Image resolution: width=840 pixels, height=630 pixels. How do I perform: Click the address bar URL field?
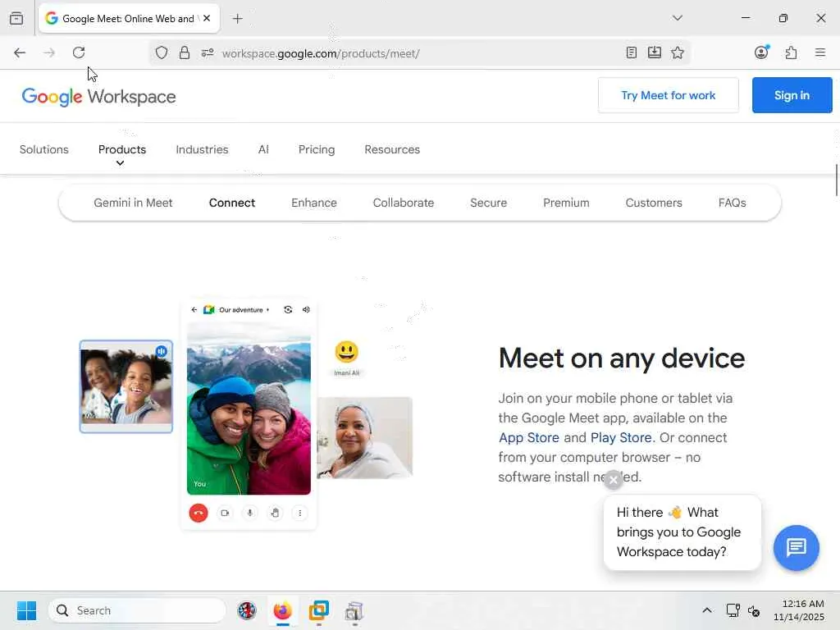(x=418, y=53)
